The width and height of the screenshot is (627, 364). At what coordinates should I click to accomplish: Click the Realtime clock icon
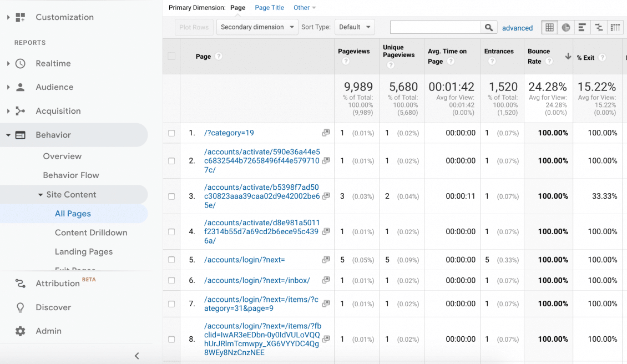(x=21, y=63)
